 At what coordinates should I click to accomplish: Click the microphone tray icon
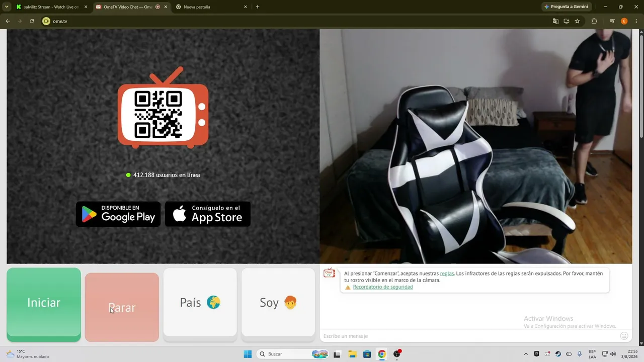[580, 354]
